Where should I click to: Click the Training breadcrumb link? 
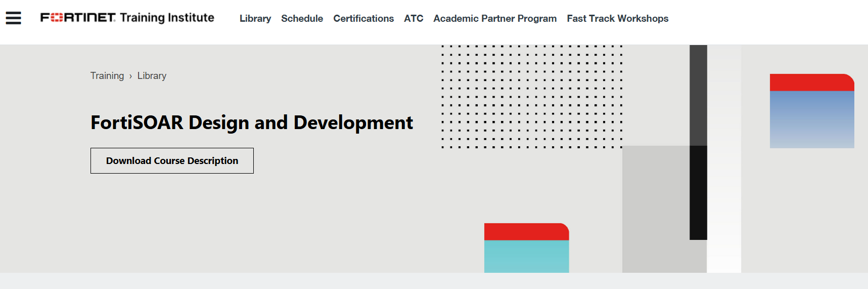pyautogui.click(x=107, y=75)
